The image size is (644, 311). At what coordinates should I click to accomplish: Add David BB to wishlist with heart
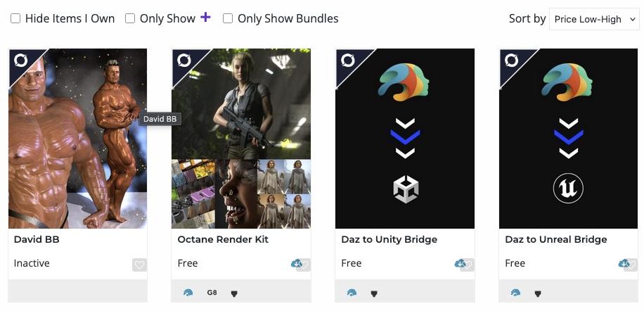click(139, 265)
